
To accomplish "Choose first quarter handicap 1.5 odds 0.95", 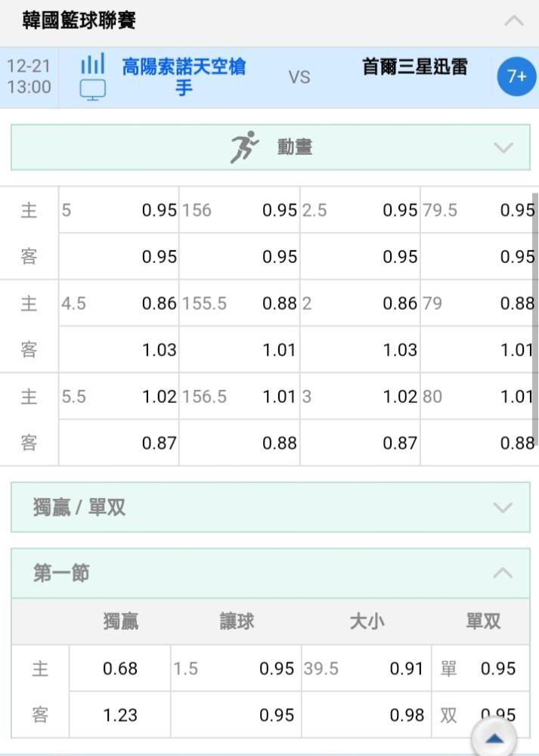I will coord(236,669).
